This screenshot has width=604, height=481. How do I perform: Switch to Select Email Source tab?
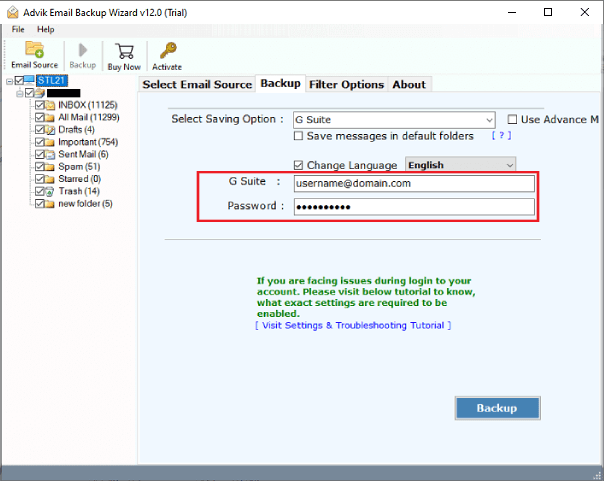(197, 84)
